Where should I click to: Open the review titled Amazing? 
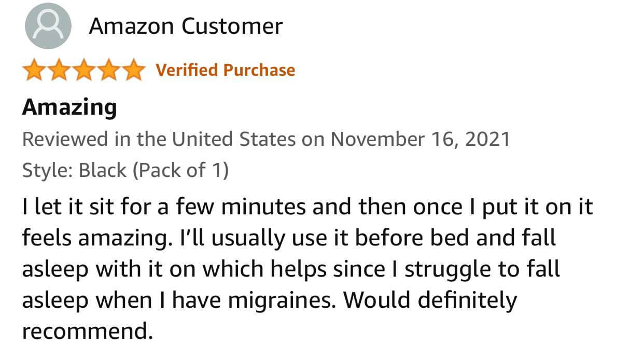pyautogui.click(x=69, y=107)
